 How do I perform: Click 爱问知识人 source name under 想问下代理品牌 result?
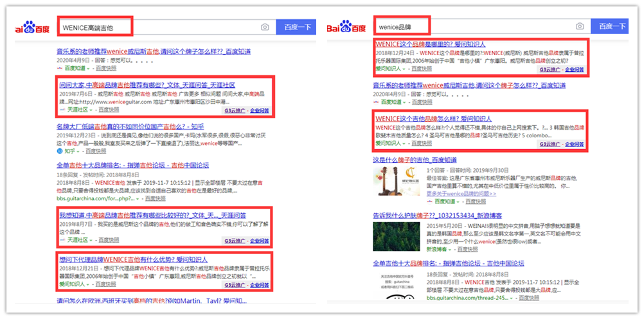point(72,284)
